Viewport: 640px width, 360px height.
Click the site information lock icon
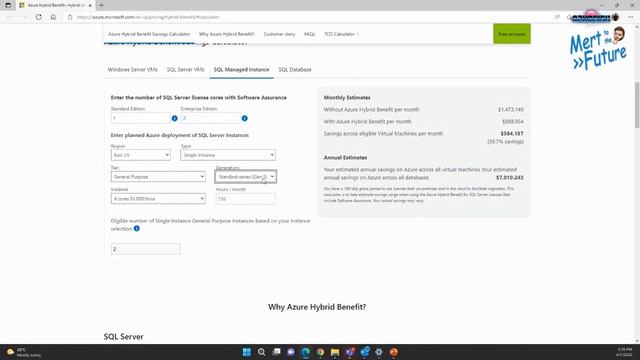(70, 17)
